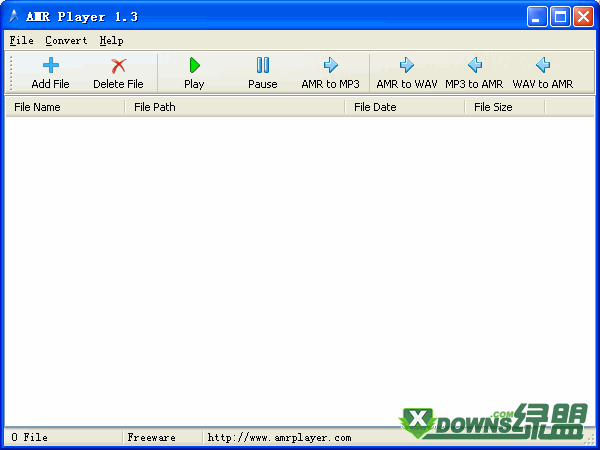The height and width of the screenshot is (450, 600).
Task: Open the Help menu
Action: click(x=111, y=41)
